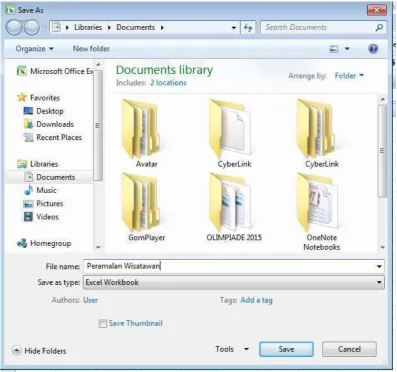Open the Tools dropdown menu
Viewport: 397px width, 372px height.
point(232,349)
